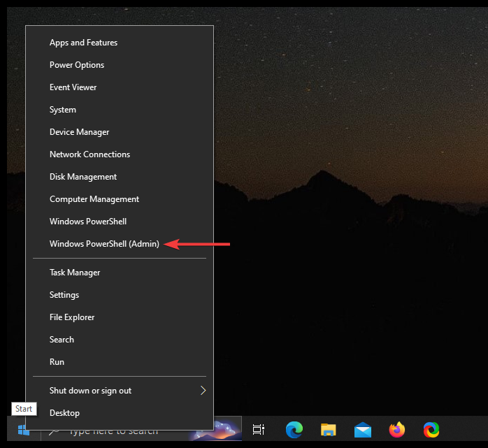Open File Explorer menu entry
488x448 pixels.
tap(120, 317)
